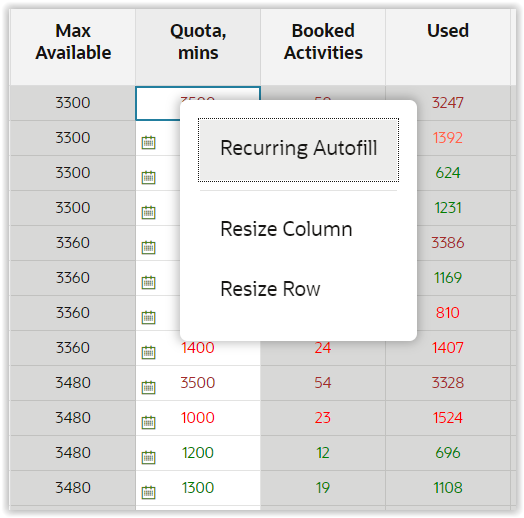Select the quota cell showing 1300
Screen dimensions: 524x518
coord(198,488)
